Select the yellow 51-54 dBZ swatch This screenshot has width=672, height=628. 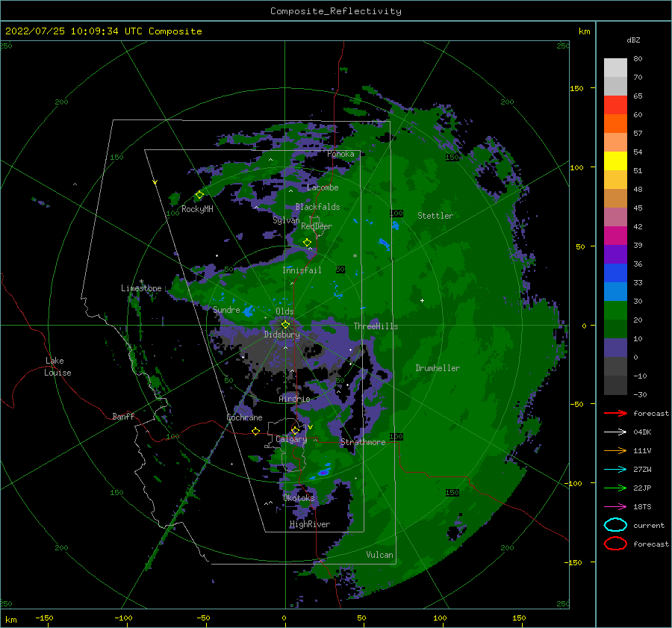[615, 161]
